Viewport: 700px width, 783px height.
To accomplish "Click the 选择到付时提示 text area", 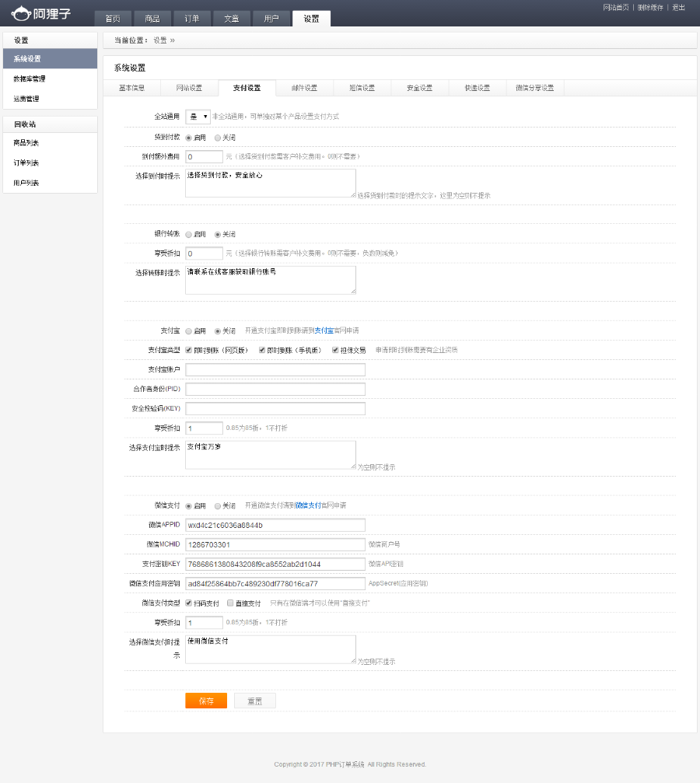I will (271, 183).
